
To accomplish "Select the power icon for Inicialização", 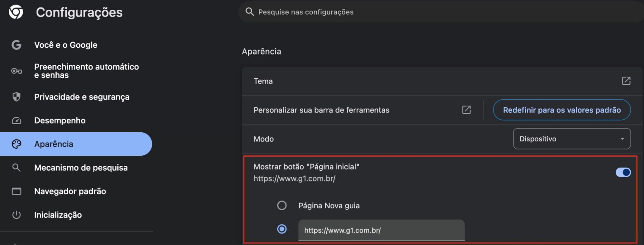I will coord(16,215).
